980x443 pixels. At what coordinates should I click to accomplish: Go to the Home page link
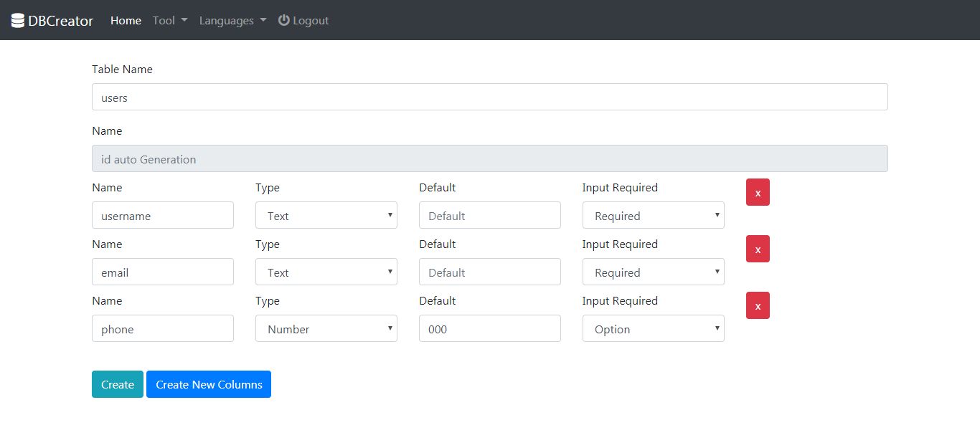126,21
